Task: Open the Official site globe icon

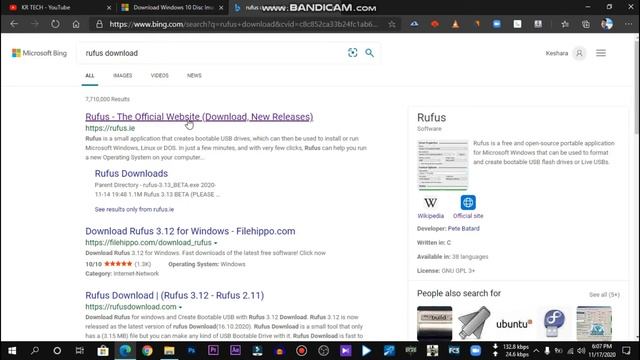Action: (x=468, y=202)
